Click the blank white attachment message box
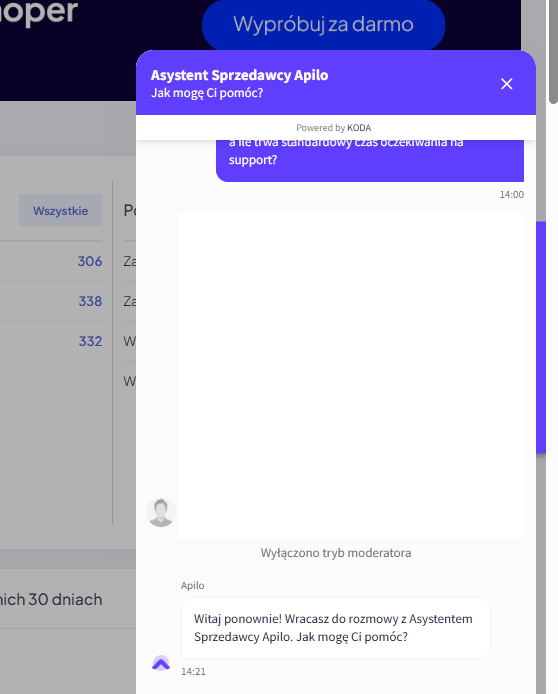The width and height of the screenshot is (558, 694). click(x=350, y=376)
